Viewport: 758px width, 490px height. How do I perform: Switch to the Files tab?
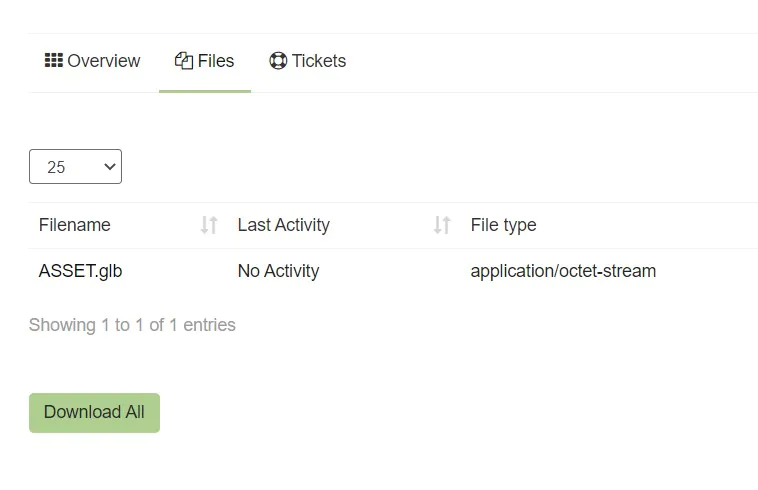tap(205, 61)
